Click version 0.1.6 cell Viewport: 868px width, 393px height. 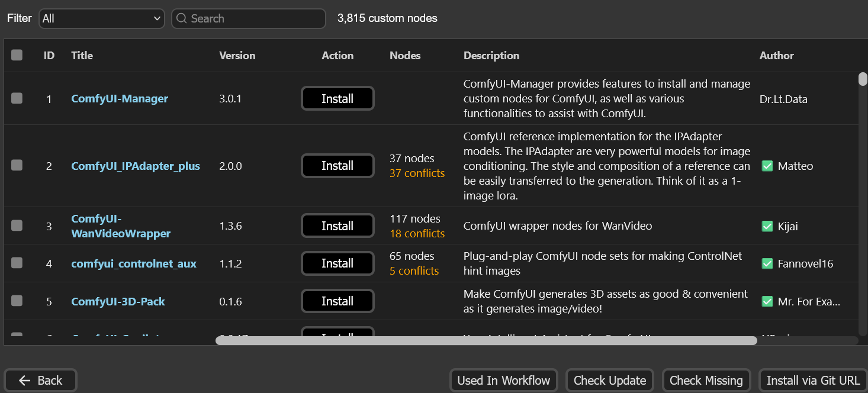(230, 302)
